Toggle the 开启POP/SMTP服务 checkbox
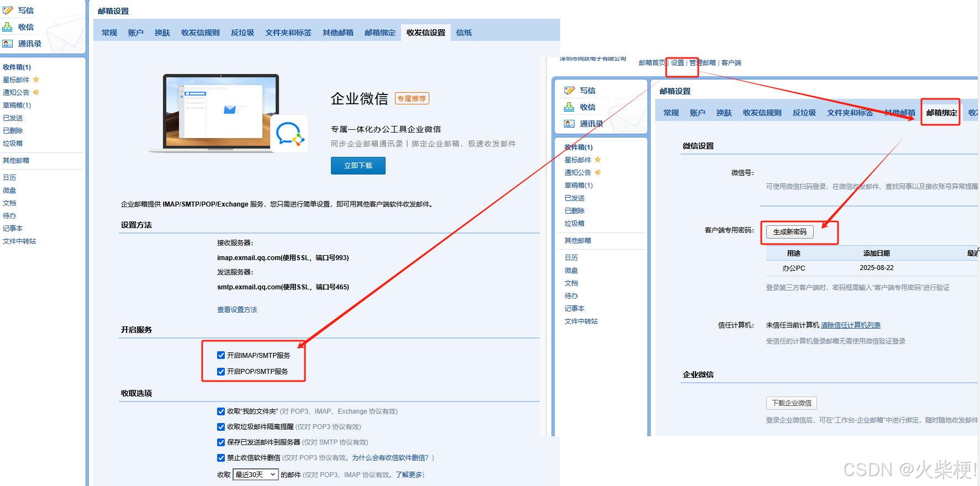Viewport: 980px width, 486px height. [221, 371]
